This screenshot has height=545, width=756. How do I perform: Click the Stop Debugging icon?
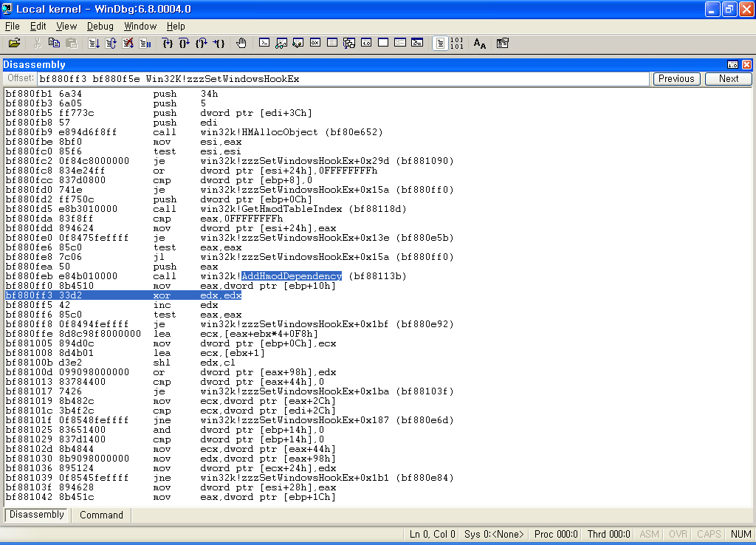[128, 44]
